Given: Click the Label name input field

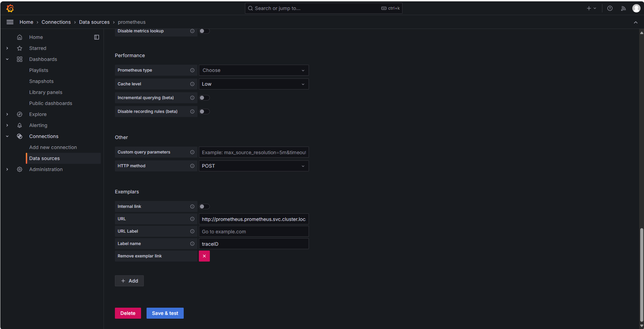Looking at the screenshot, I should coord(254,244).
